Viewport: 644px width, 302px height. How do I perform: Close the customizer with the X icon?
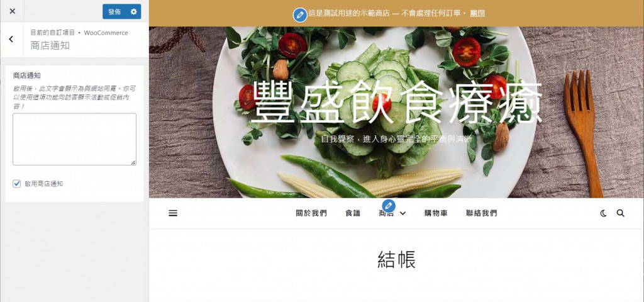coord(13,11)
